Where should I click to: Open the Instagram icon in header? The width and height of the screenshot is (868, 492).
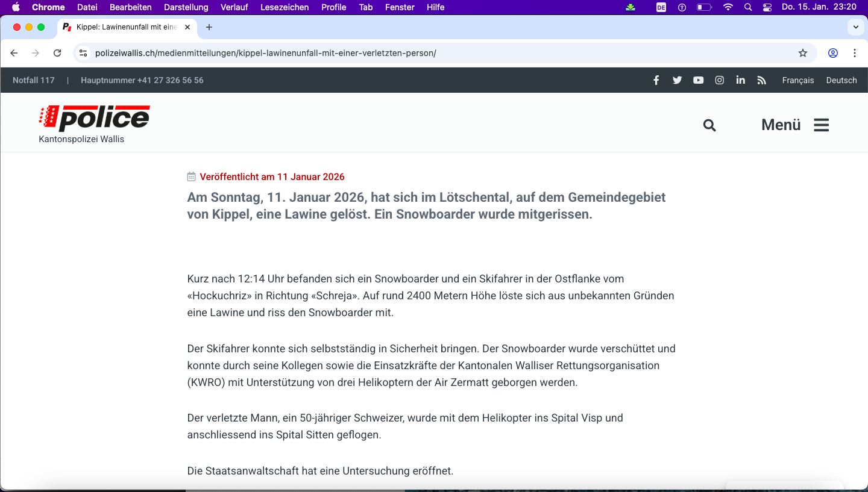(x=719, y=80)
